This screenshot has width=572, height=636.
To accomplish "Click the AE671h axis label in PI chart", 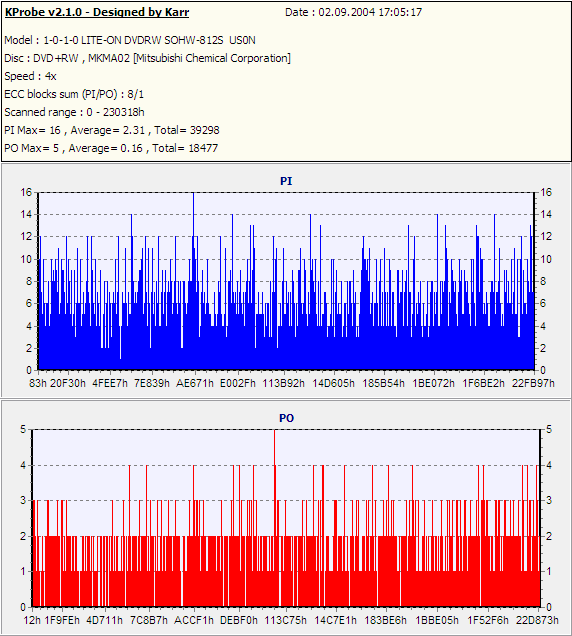I will tap(195, 383).
